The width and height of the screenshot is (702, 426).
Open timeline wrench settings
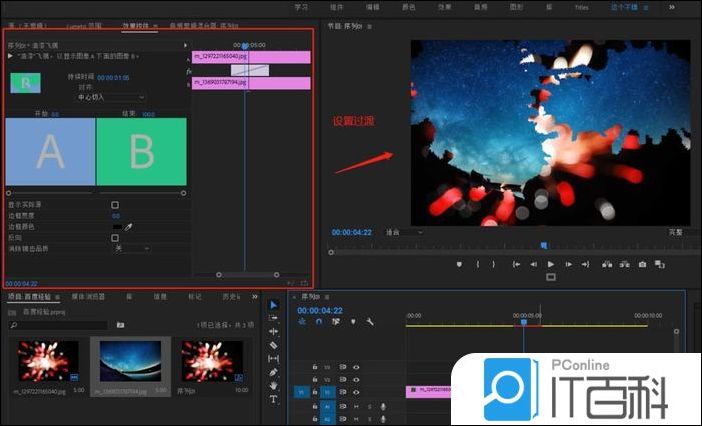pyautogui.click(x=369, y=322)
